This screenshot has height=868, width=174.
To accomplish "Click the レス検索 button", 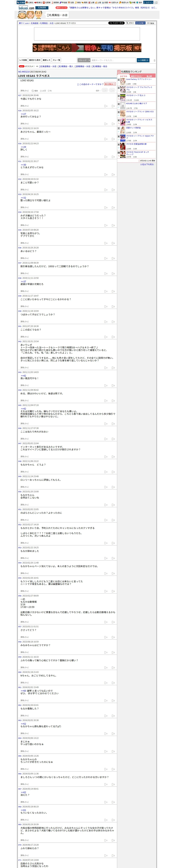I will pos(143,60).
